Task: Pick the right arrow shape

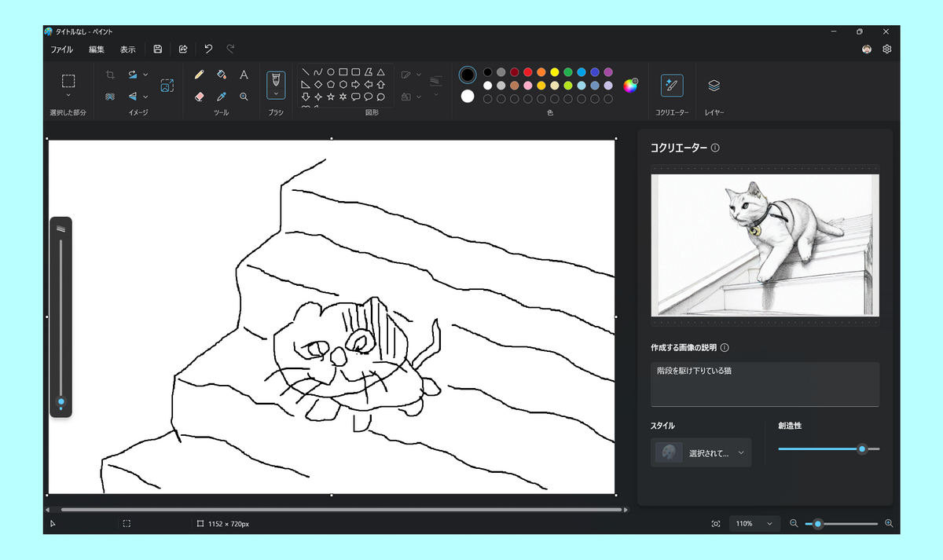Action: click(x=356, y=84)
